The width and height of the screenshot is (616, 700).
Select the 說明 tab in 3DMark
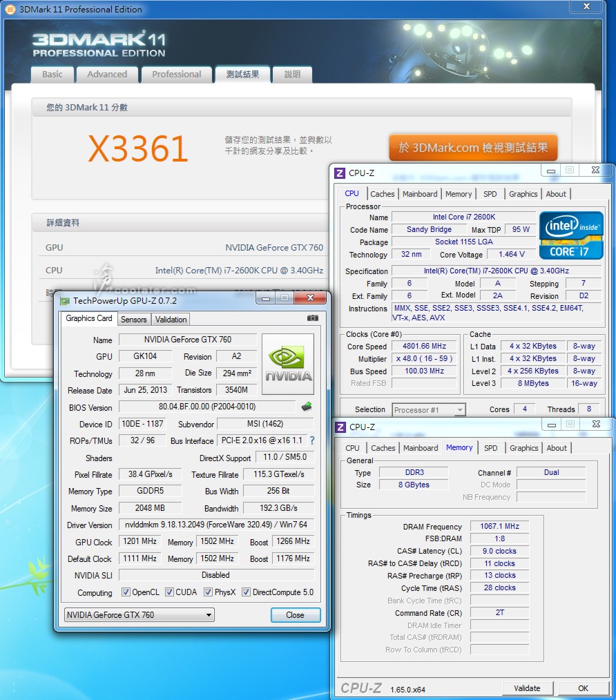click(x=292, y=75)
